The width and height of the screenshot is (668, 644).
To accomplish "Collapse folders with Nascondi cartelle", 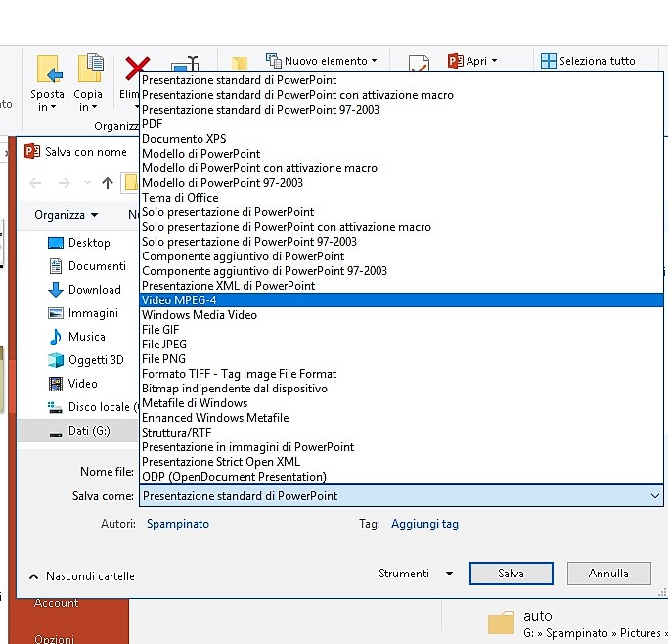I will (82, 576).
